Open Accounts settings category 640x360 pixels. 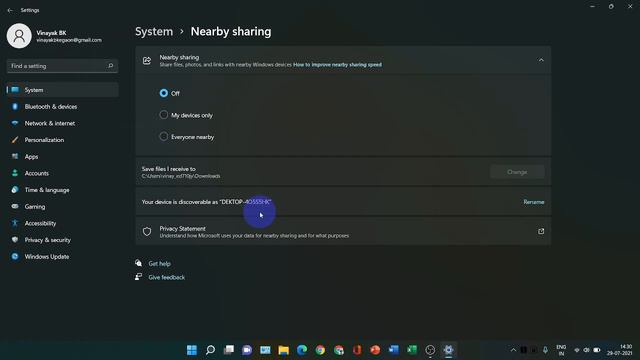62,173
